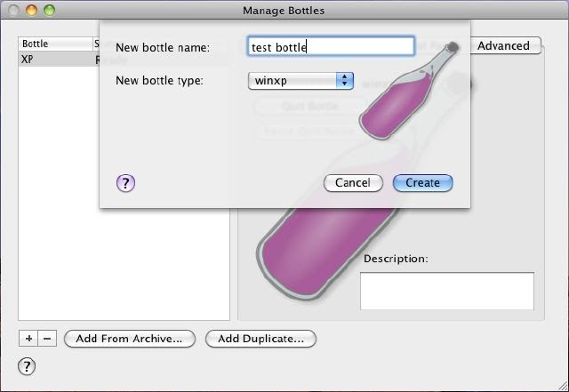Click the blue arrows of the winxp popup

345,81
